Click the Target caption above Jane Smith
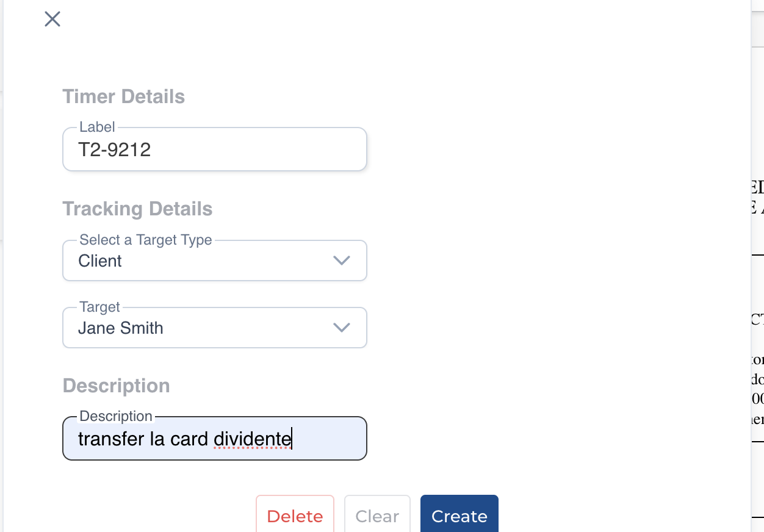Screen dimensions: 764x532 [99, 307]
